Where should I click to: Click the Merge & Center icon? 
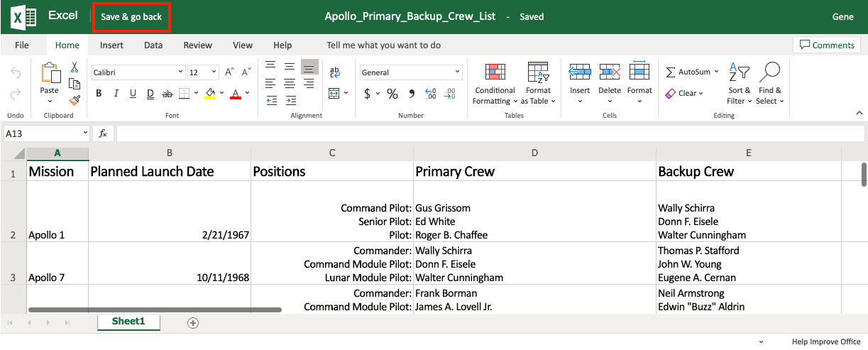pyautogui.click(x=334, y=94)
